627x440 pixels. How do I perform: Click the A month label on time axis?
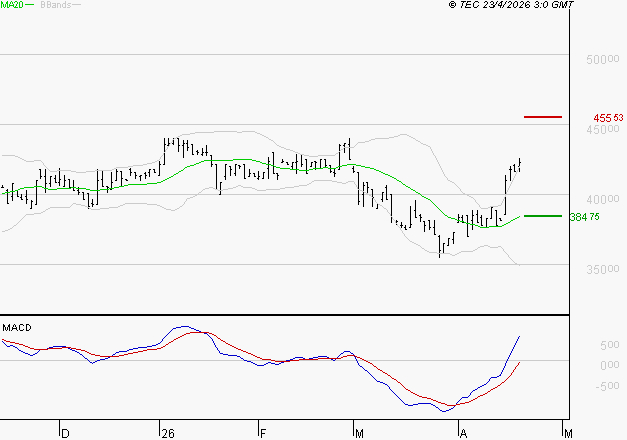click(x=463, y=434)
